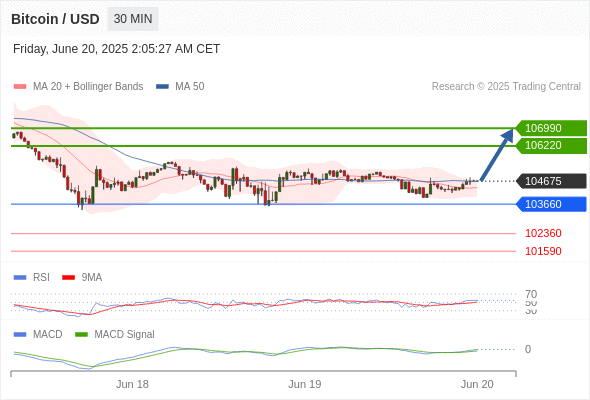Select the 106220 resistance price tag
Screen dimensions: 590x400
[x=551, y=146]
